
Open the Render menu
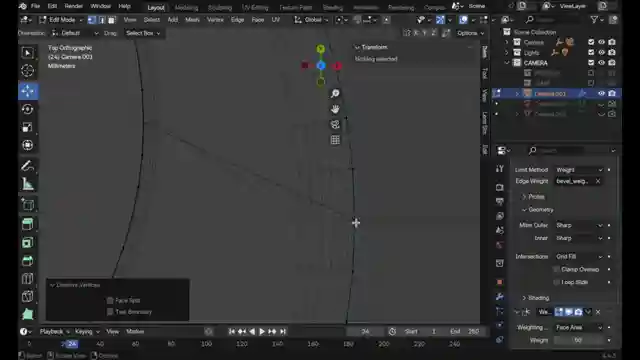coord(73,6)
